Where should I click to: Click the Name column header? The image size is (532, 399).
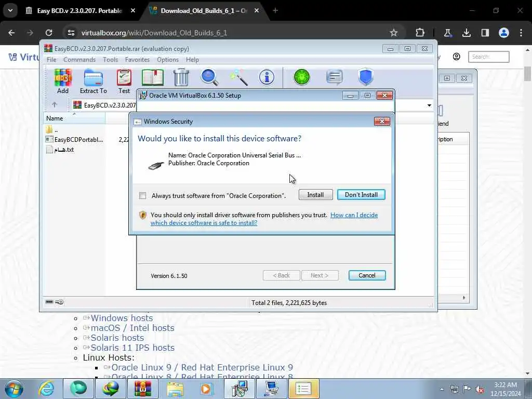[74, 118]
